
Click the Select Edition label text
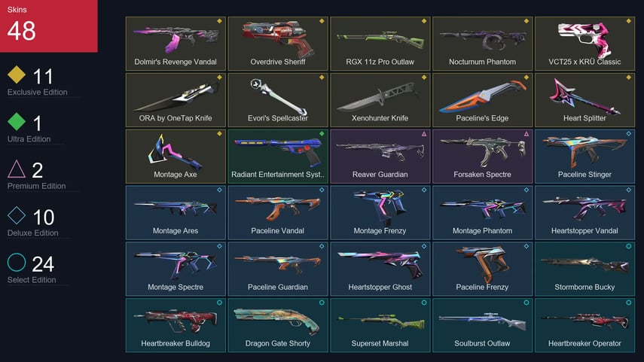(x=32, y=280)
